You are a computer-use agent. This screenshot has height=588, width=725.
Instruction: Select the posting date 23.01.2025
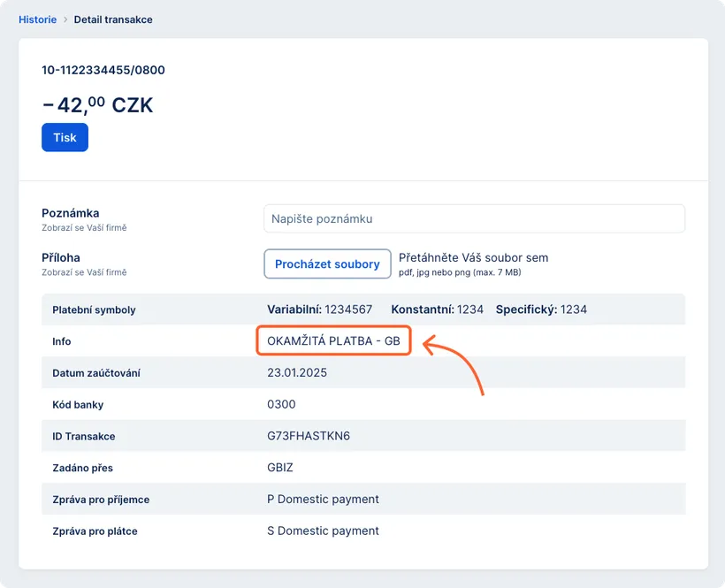(298, 372)
